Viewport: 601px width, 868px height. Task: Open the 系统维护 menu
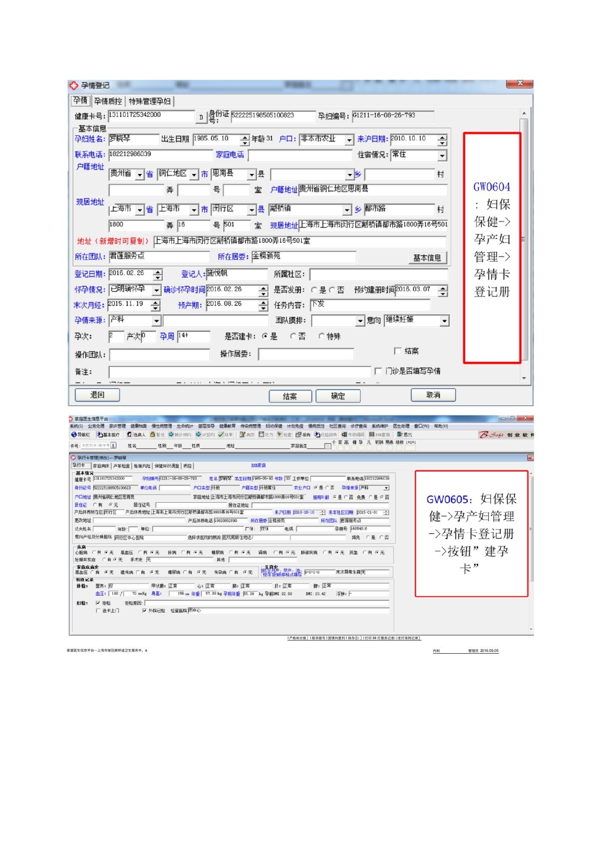379,426
